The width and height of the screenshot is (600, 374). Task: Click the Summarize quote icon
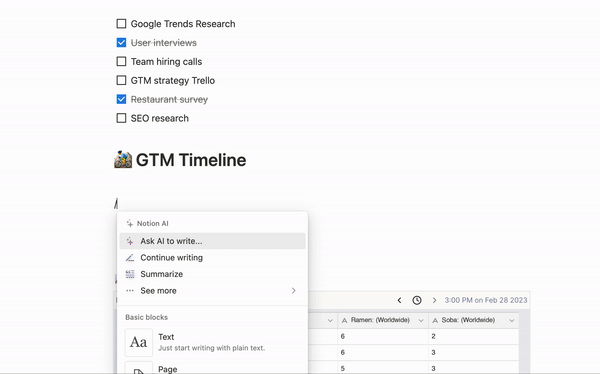130,274
